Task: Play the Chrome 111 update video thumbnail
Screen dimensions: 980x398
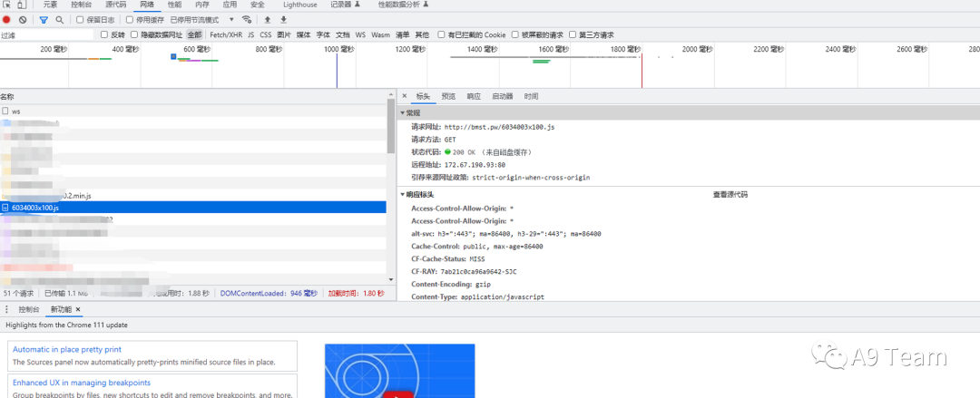Action: [x=399, y=371]
